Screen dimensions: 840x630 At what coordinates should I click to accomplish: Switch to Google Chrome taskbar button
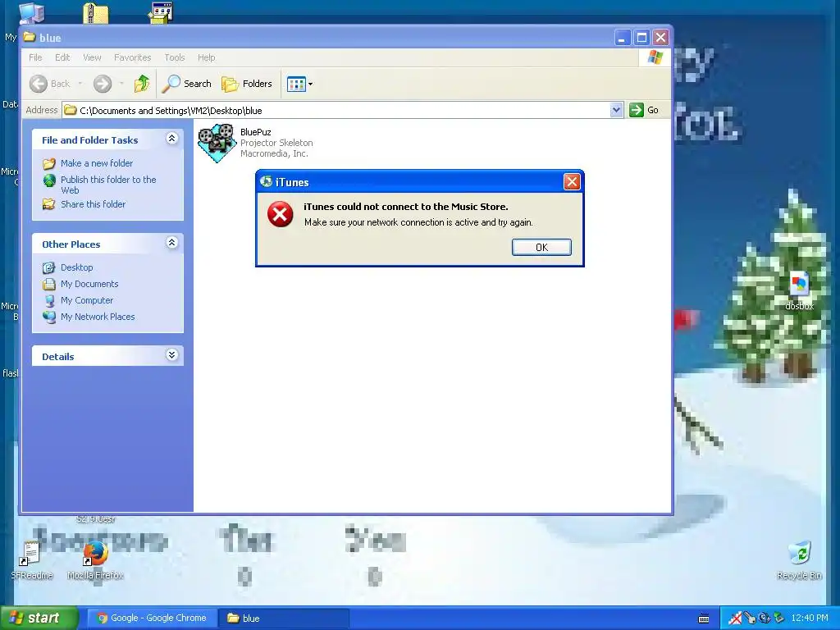(152, 618)
